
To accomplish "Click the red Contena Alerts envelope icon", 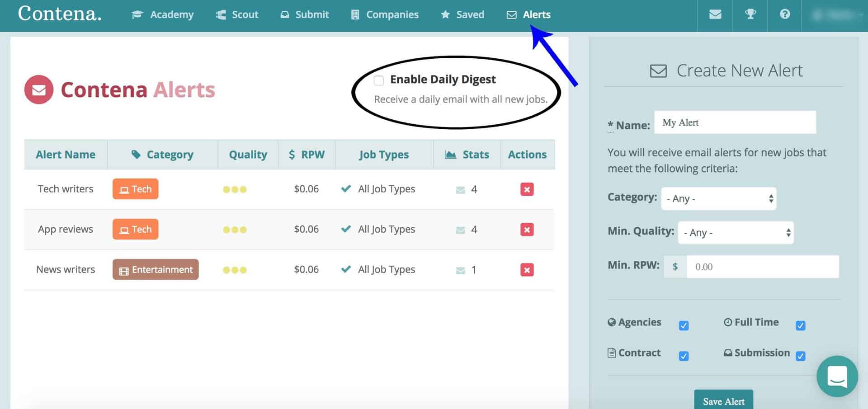I will [39, 89].
